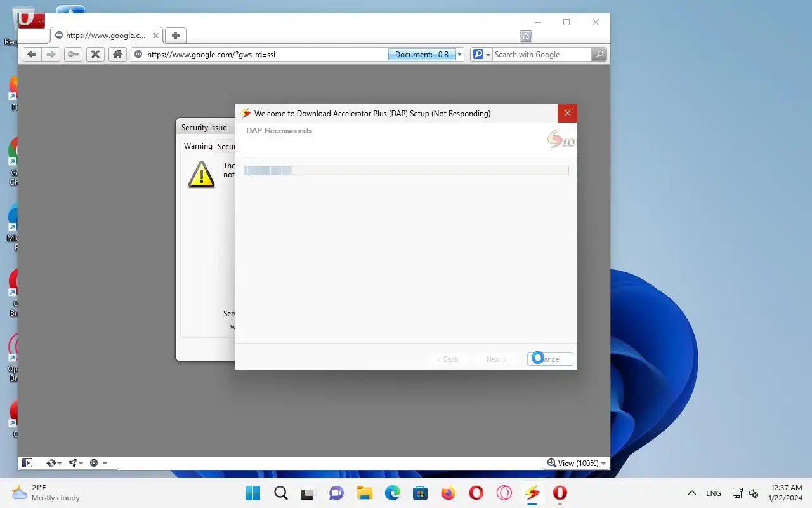This screenshot has width=812, height=508.
Task: Open the Windows Start menu
Action: (x=252, y=493)
